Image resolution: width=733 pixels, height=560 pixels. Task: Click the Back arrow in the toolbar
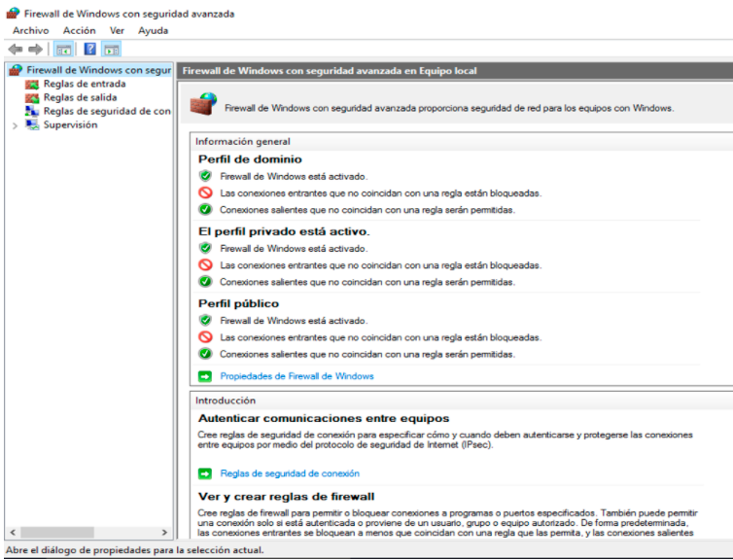pos(16,49)
